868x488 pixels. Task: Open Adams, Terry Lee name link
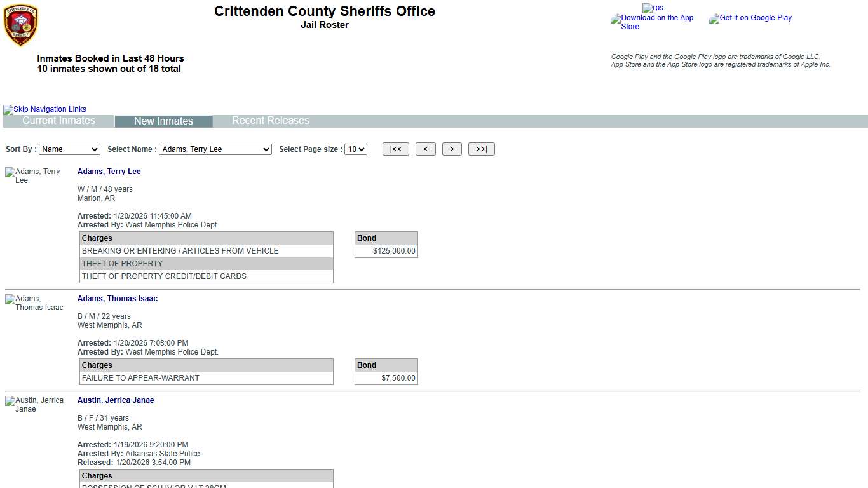click(109, 172)
